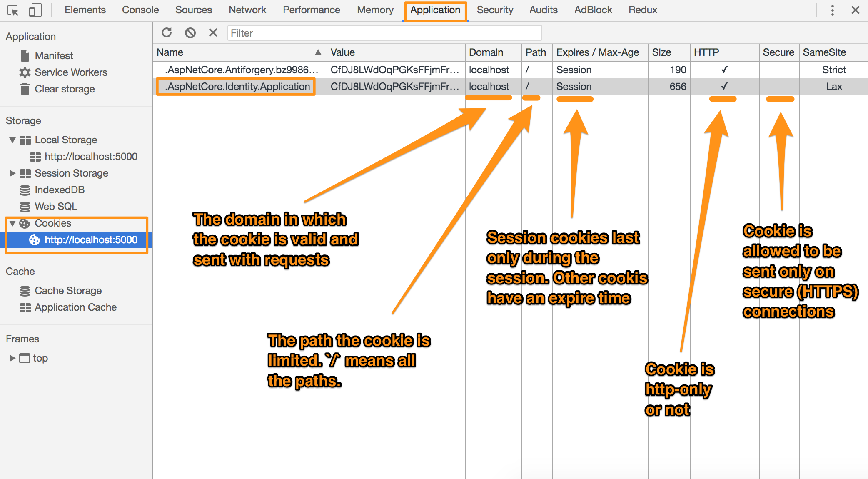Image resolution: width=868 pixels, height=479 pixels.
Task: Expand the top frame node
Action: (12, 358)
